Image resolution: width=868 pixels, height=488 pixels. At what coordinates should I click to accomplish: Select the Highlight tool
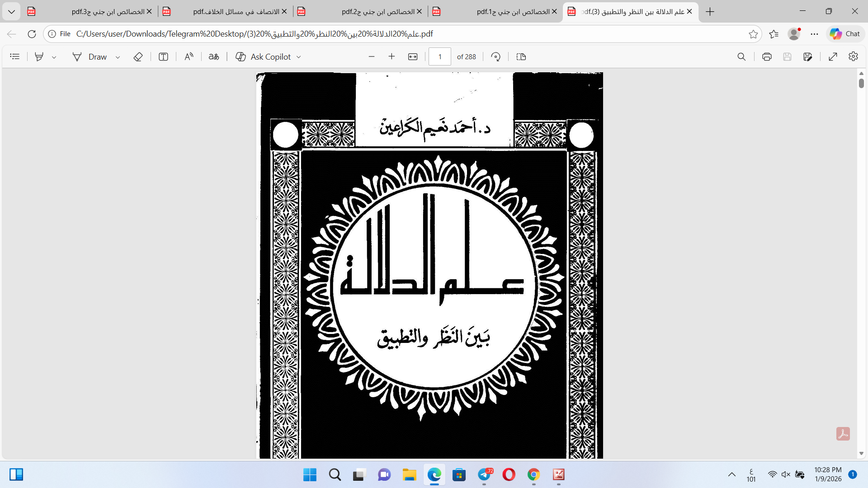[39, 56]
